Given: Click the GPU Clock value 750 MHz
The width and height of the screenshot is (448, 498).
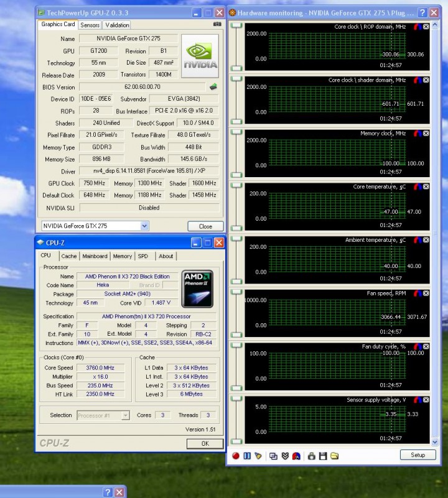Looking at the screenshot, I should point(94,183).
